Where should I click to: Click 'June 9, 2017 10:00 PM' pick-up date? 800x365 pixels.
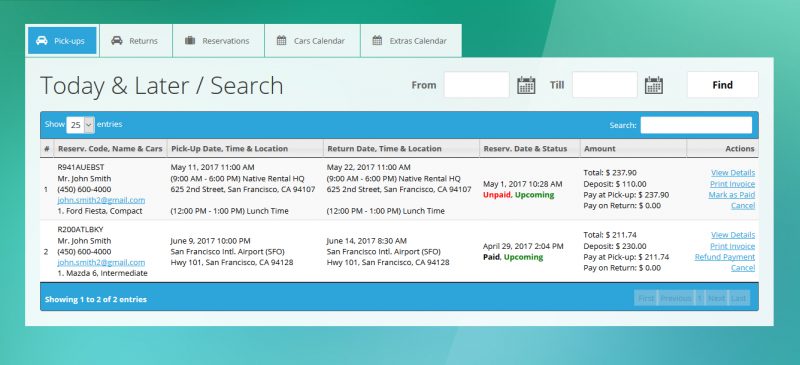pos(210,240)
